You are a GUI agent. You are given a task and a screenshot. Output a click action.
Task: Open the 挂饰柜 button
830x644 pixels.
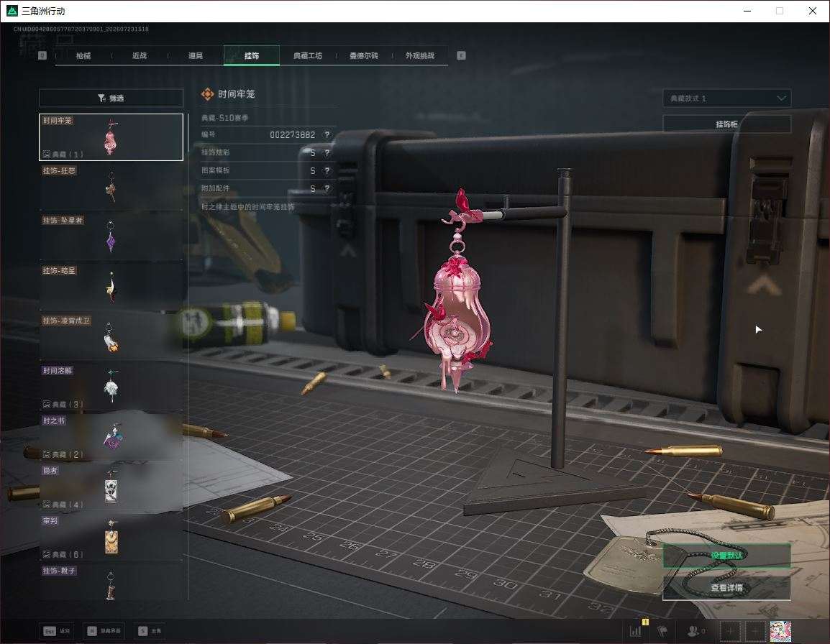tap(726, 124)
